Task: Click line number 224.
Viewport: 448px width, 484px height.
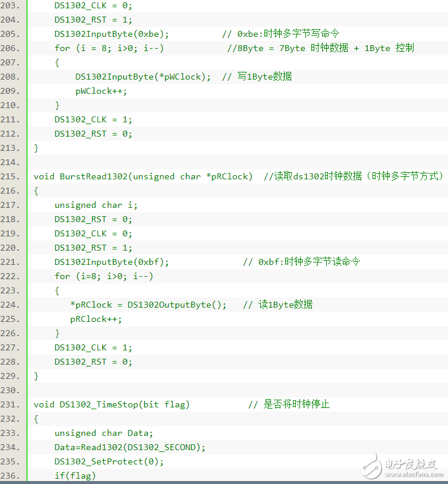Action: (x=10, y=305)
